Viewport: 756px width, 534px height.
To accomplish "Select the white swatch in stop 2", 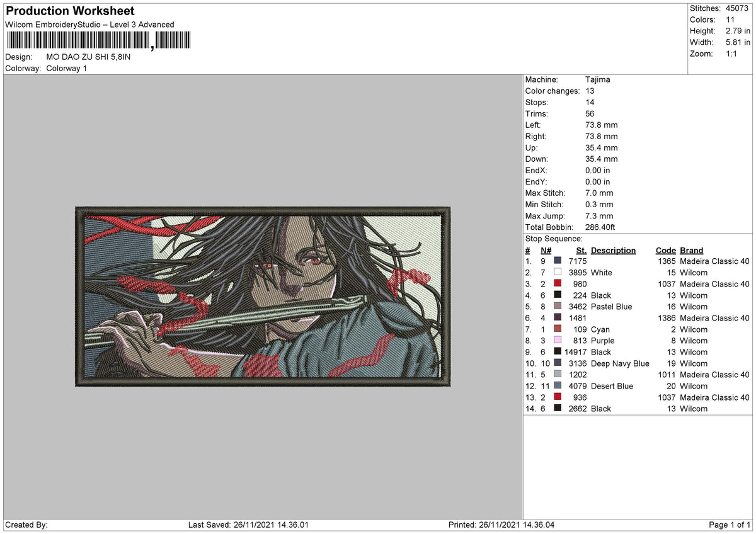I will [x=558, y=272].
